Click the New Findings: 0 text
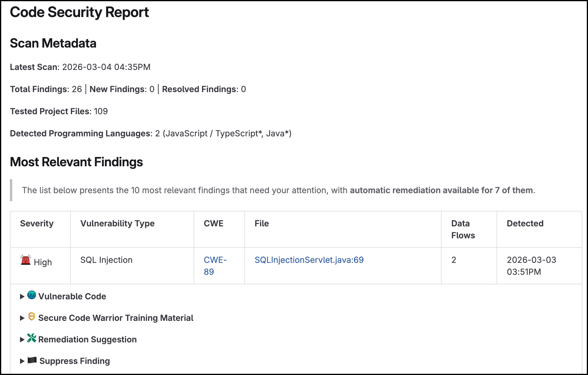Viewport: 588px width, 375px height. pyautogui.click(x=122, y=89)
